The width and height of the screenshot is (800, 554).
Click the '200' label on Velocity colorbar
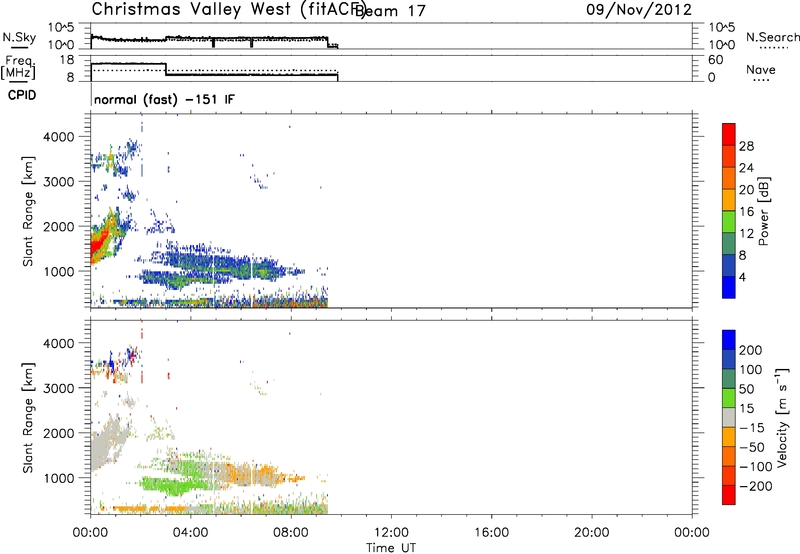click(x=751, y=350)
